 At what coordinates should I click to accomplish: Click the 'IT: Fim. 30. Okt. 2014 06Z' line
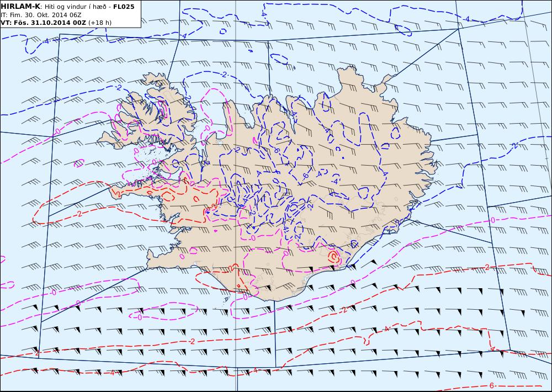(x=41, y=15)
